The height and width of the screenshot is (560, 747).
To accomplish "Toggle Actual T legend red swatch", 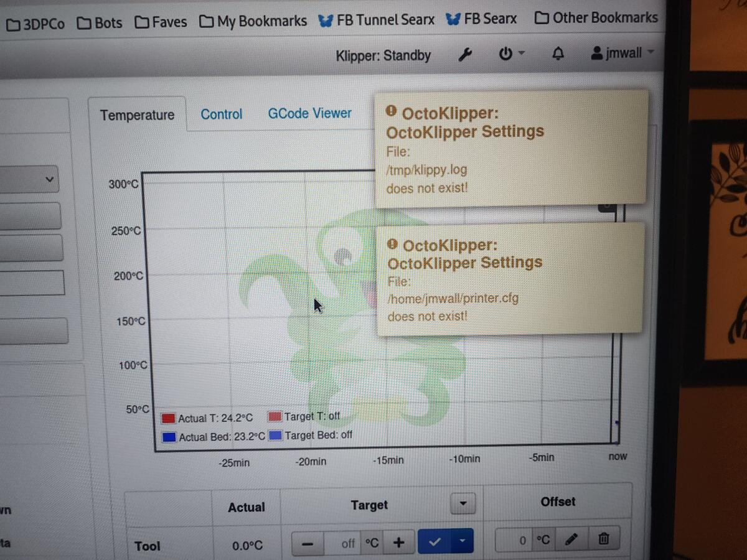I will [x=168, y=419].
